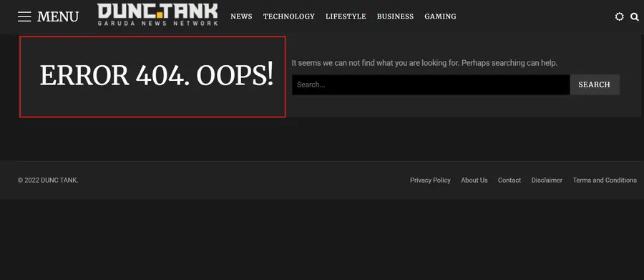Viewport: 644px width, 280px height.
Task: Open the hamburger MENU icon
Action: coord(24,16)
